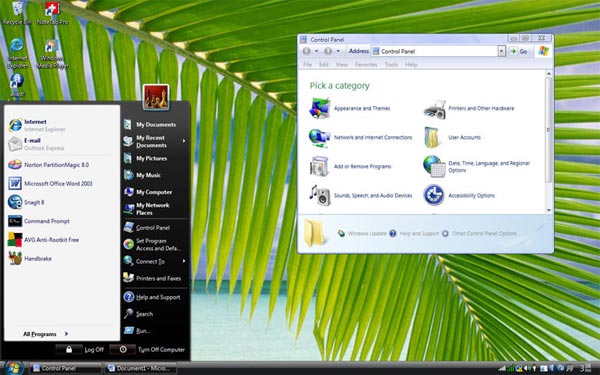
Task: Open Internet Explorer desktop icon
Action: tap(17, 54)
